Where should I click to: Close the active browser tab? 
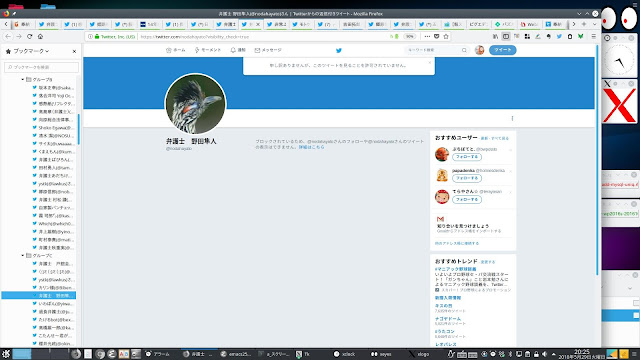(258, 24)
